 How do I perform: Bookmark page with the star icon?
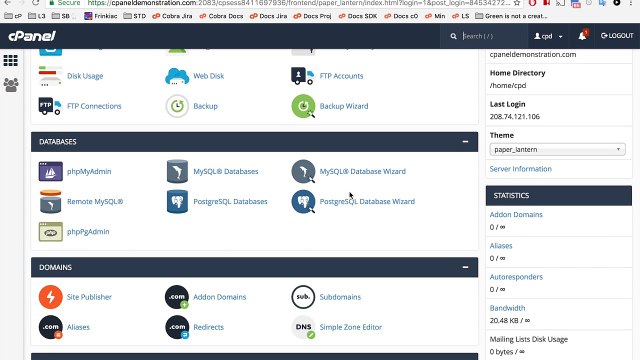tap(517, 3)
